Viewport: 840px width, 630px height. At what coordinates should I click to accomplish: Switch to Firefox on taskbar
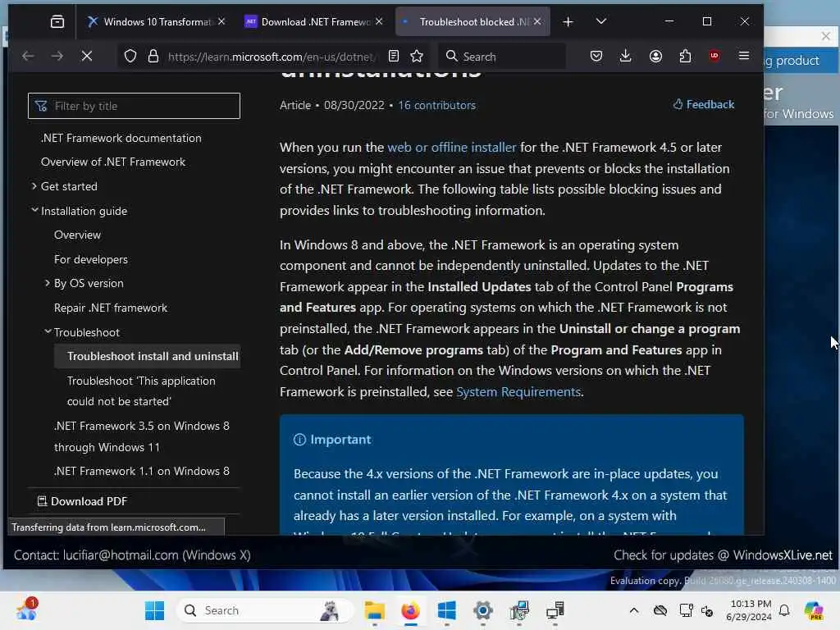(410, 610)
